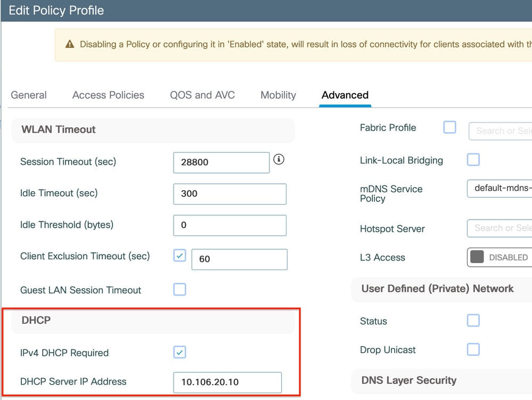Enable the Fabric Profile checkbox
532x400 pixels.
(x=449, y=127)
